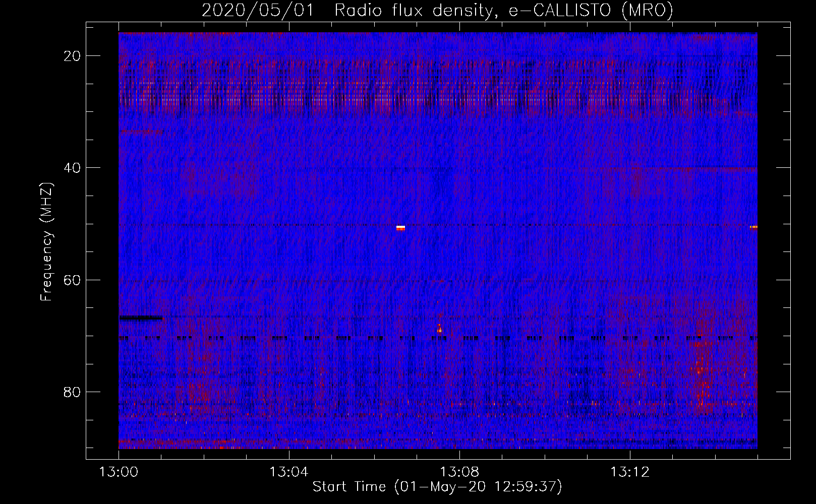Viewport: 816px width, 504px height.
Task: Click the dark horizontal bar near 67 MHz
Action: (141, 318)
